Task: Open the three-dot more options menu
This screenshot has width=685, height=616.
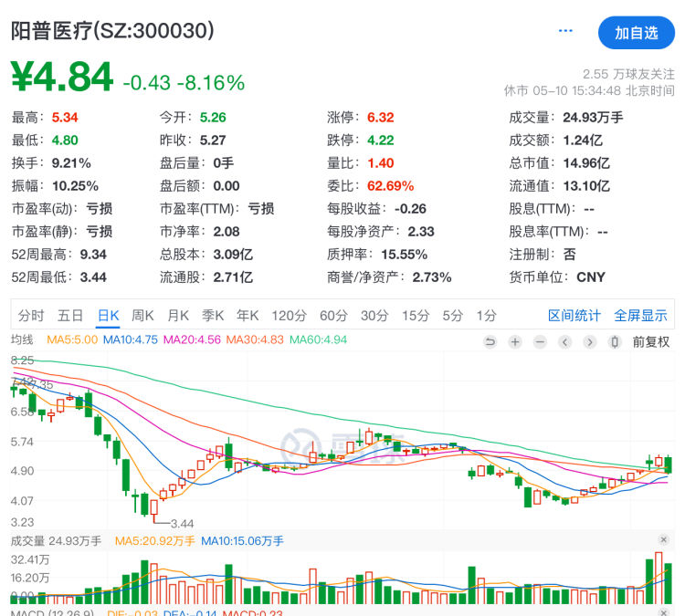Action: [565, 30]
